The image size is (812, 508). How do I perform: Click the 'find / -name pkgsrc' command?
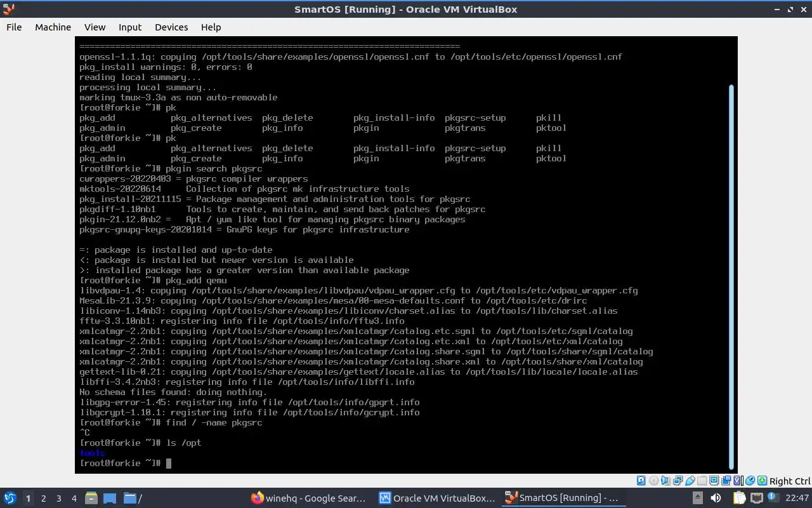point(214,422)
